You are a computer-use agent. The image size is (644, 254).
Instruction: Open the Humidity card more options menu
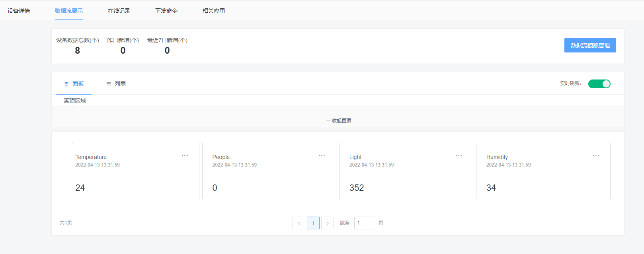coord(595,156)
